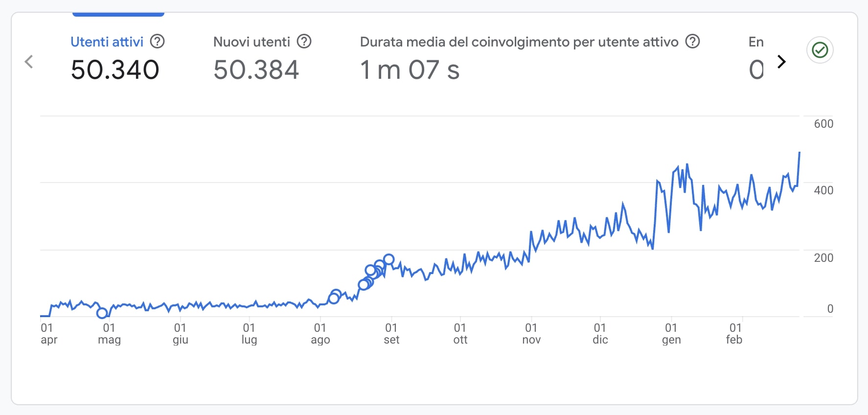868x415 pixels.
Task: Click the 01 apr x-axis label
Action: coord(49,334)
